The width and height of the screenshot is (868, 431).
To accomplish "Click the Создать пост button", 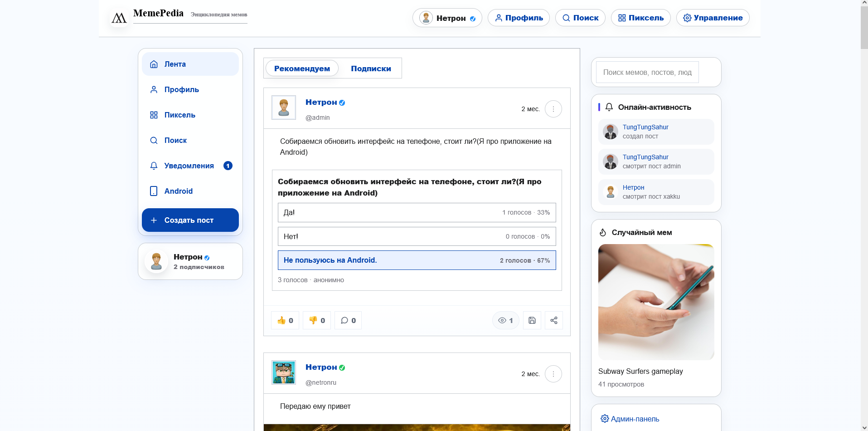I will pyautogui.click(x=190, y=220).
